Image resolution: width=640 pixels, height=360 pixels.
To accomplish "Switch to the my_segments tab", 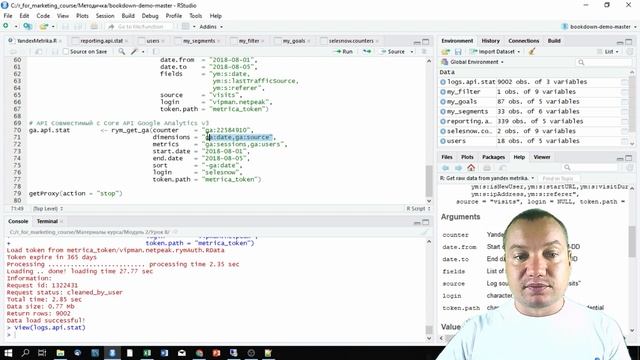I will coord(199,41).
